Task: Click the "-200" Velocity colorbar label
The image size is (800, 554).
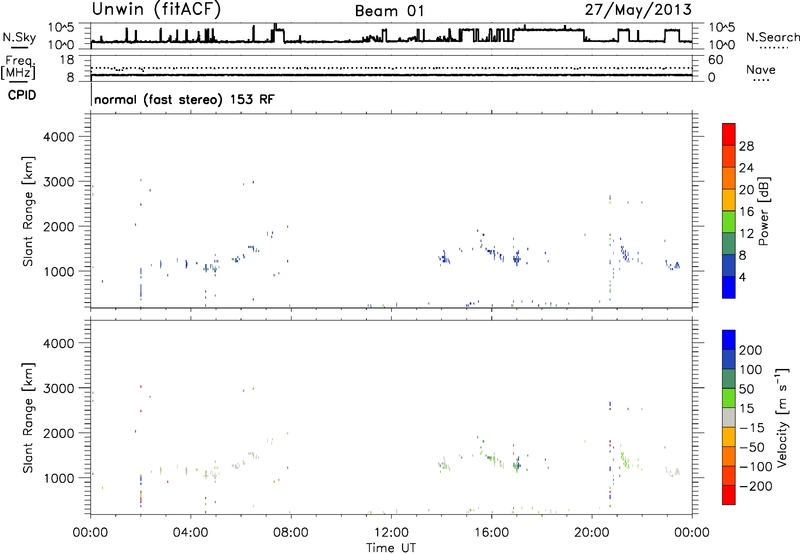Action: click(x=756, y=486)
